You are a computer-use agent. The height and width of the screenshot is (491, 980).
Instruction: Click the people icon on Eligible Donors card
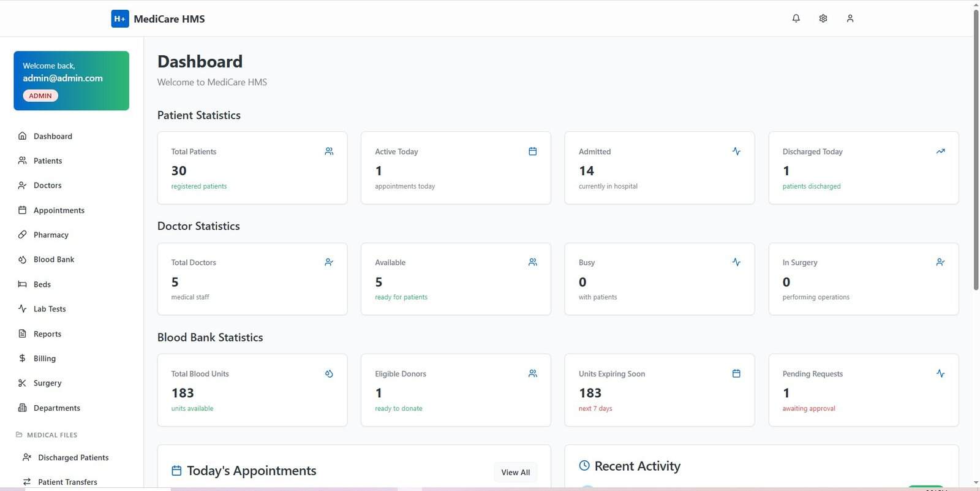(533, 373)
